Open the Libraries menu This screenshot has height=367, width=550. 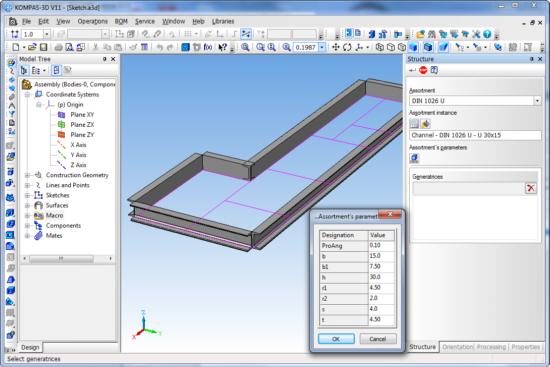223,21
